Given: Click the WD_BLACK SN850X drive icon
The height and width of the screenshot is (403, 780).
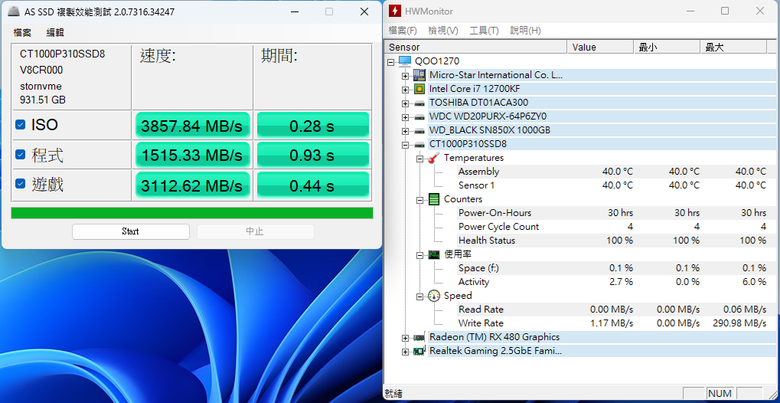Looking at the screenshot, I should point(419,131).
